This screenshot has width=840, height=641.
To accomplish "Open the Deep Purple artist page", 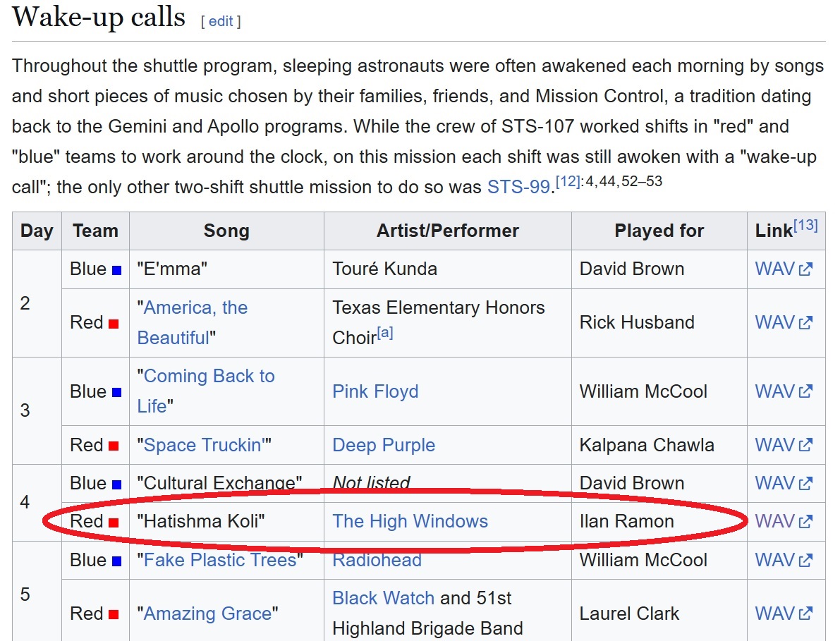I will coord(384,445).
